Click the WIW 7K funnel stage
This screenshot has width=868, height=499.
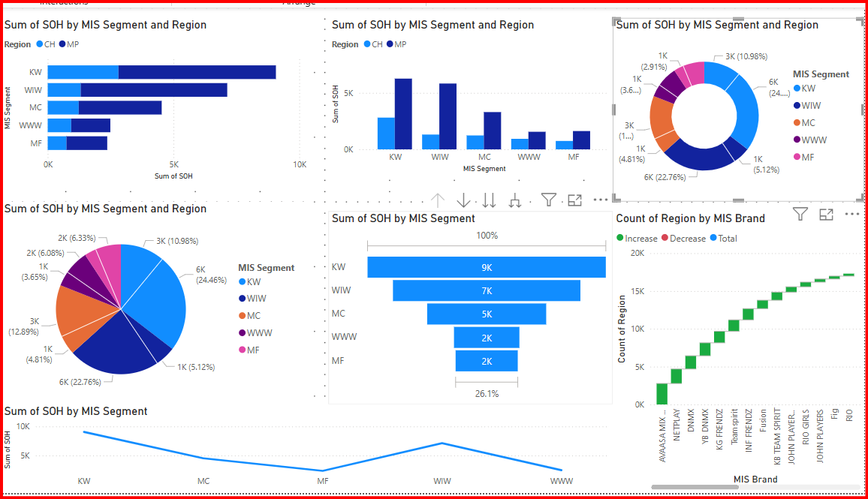click(487, 290)
